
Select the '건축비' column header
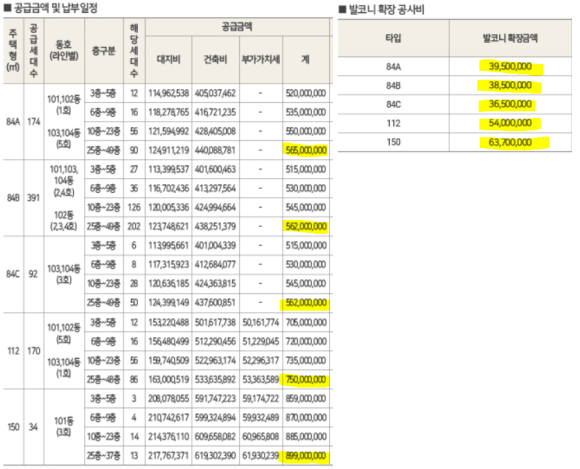coord(215,59)
